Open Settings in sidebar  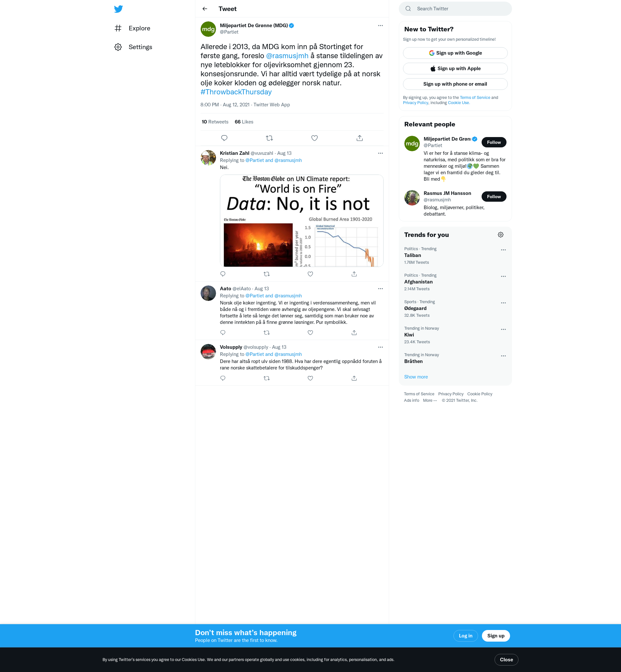click(x=140, y=47)
